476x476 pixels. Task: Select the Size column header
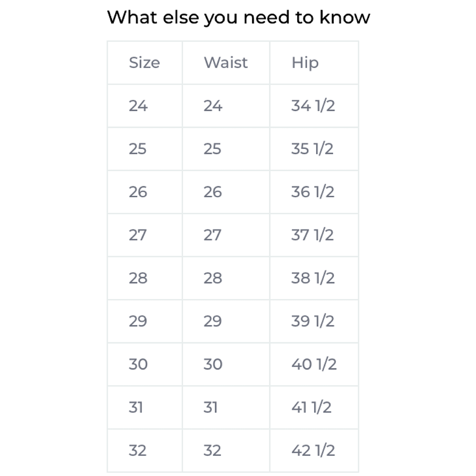[144, 63]
